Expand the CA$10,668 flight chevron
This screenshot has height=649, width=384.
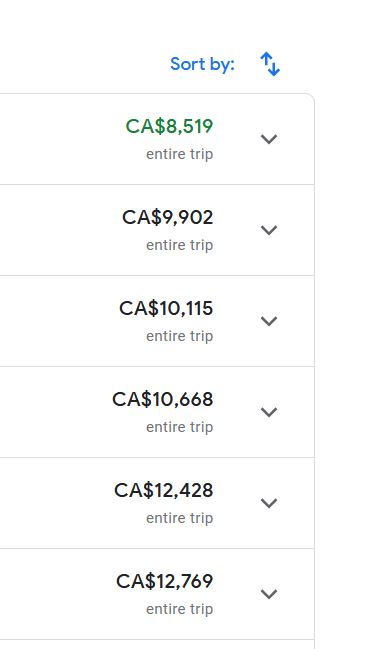coord(269,412)
